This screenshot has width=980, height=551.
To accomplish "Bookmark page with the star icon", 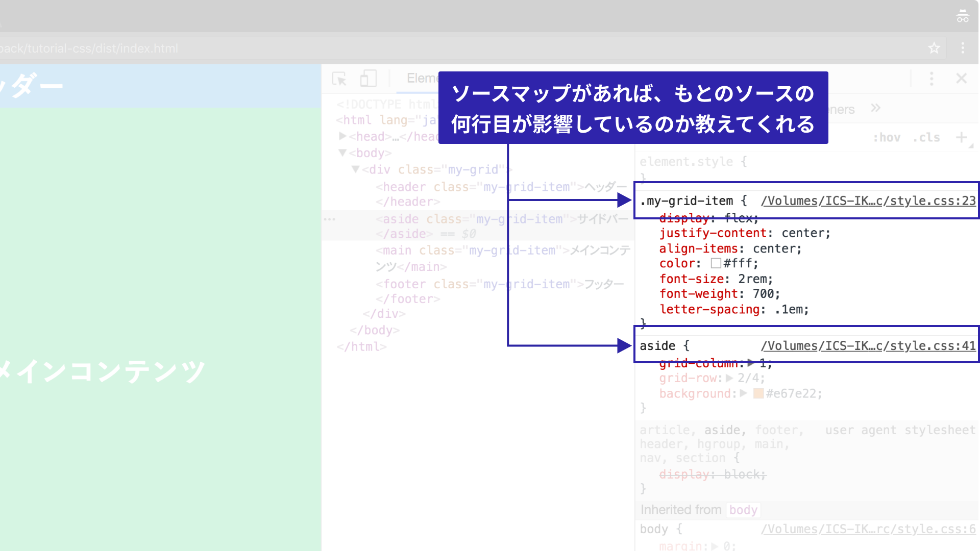I will [934, 48].
